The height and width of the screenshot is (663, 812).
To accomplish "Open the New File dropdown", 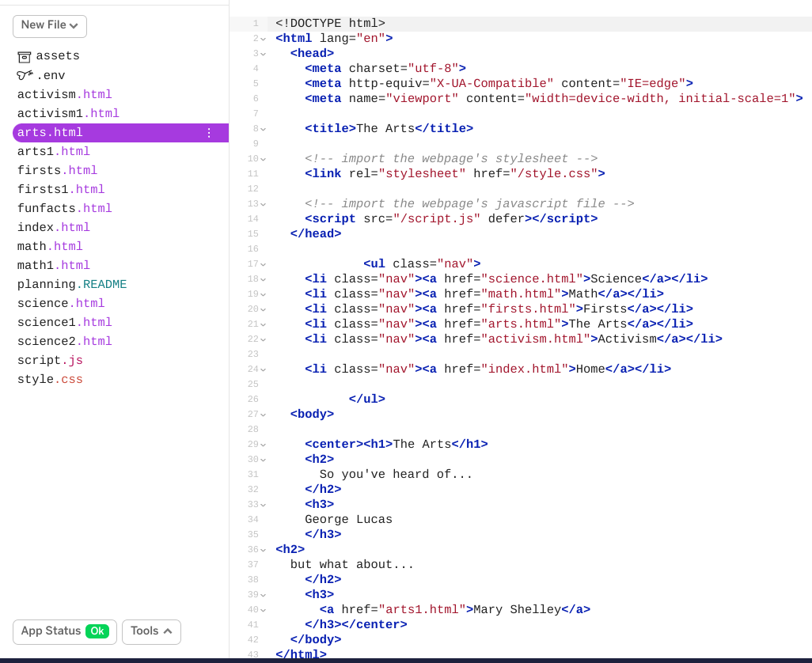I will point(50,26).
